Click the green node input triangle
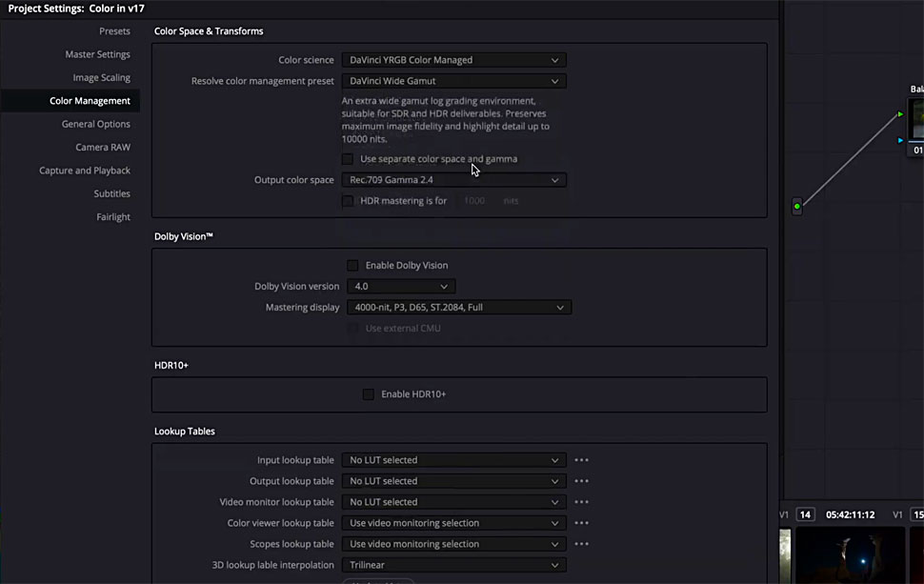924x584 pixels. click(x=900, y=114)
